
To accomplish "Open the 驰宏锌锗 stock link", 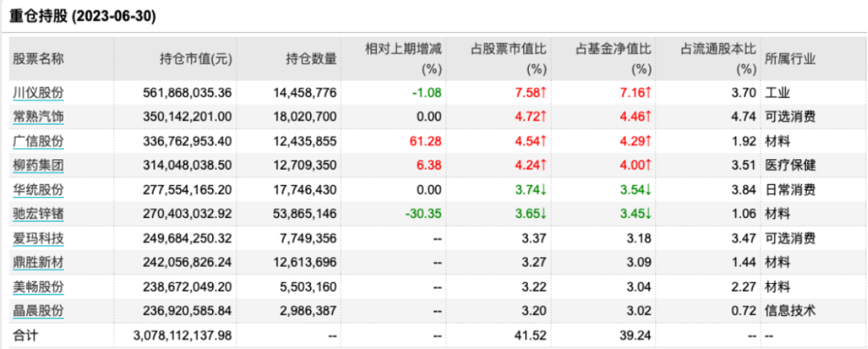I will (x=39, y=214).
